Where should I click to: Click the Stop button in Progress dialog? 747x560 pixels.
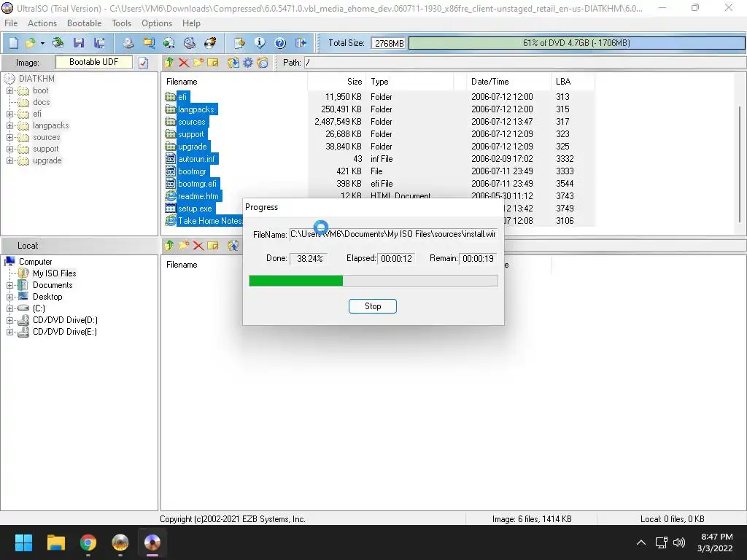coord(373,306)
